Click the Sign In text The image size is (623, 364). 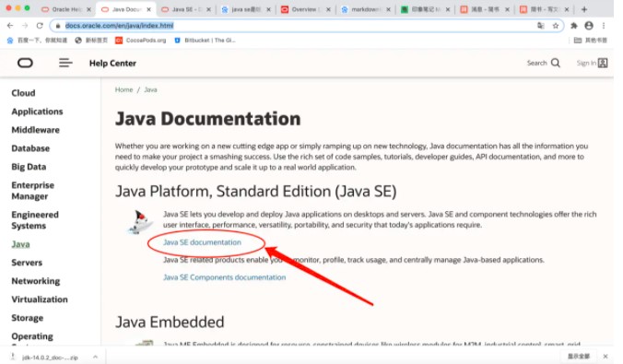[x=586, y=63]
